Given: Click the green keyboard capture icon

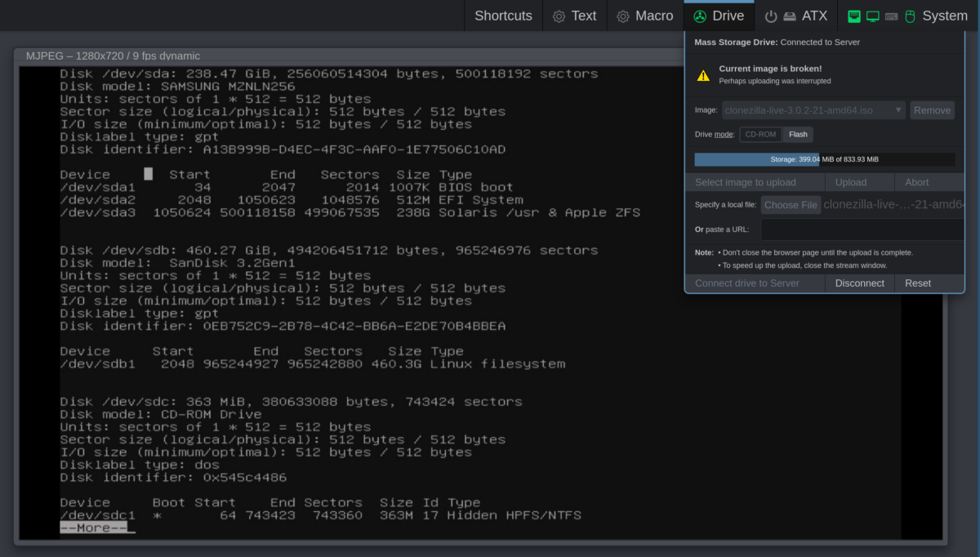Looking at the screenshot, I should 854,16.
